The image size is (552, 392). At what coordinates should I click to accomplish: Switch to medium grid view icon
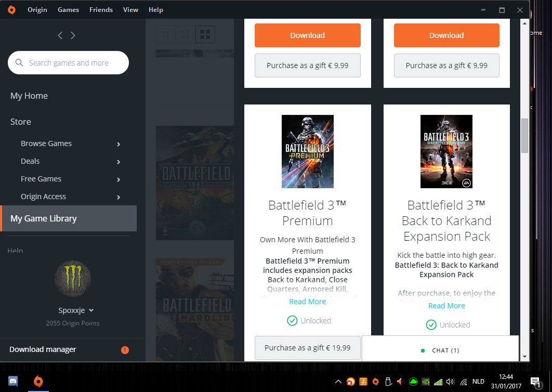coord(185,34)
